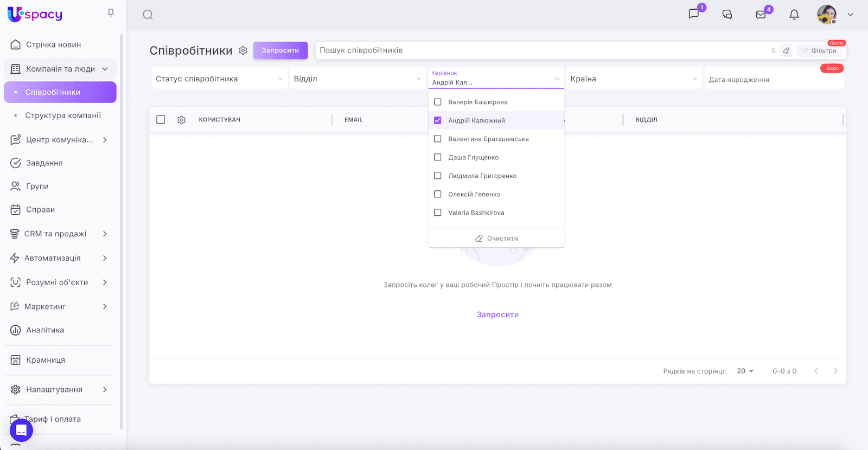Pin the sidebar with the pin icon
Image resolution: width=868 pixels, height=450 pixels.
[111, 13]
